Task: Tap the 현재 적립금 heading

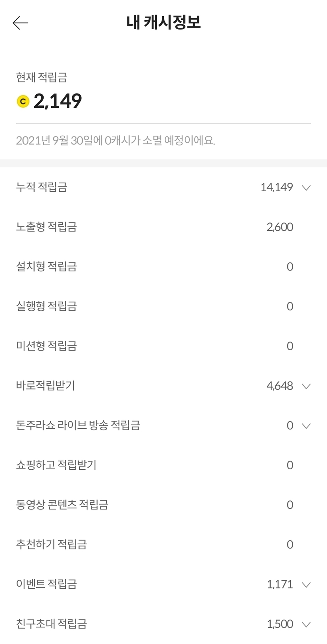Action: pyautogui.click(x=41, y=77)
